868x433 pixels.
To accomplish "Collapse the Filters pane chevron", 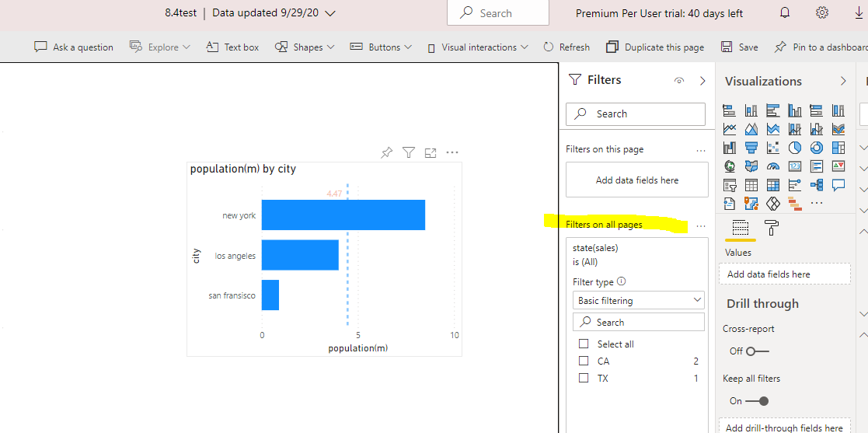I will coord(703,81).
